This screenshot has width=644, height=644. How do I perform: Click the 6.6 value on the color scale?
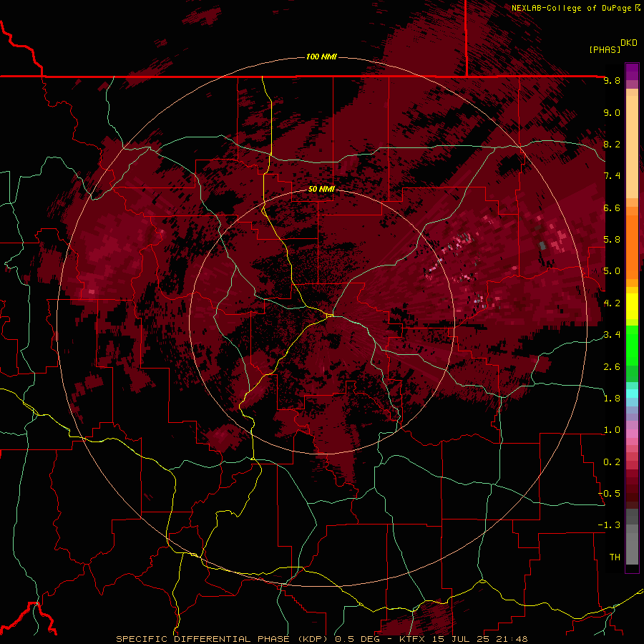click(612, 208)
